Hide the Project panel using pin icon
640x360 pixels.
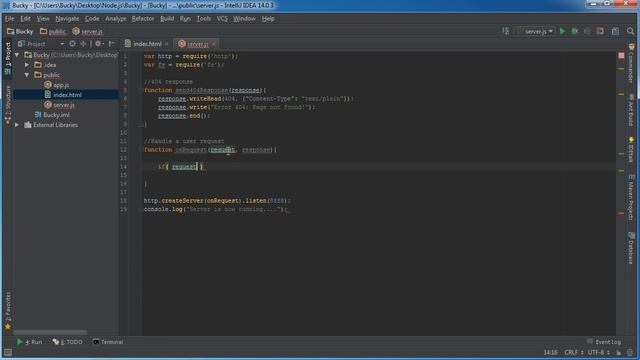point(111,44)
